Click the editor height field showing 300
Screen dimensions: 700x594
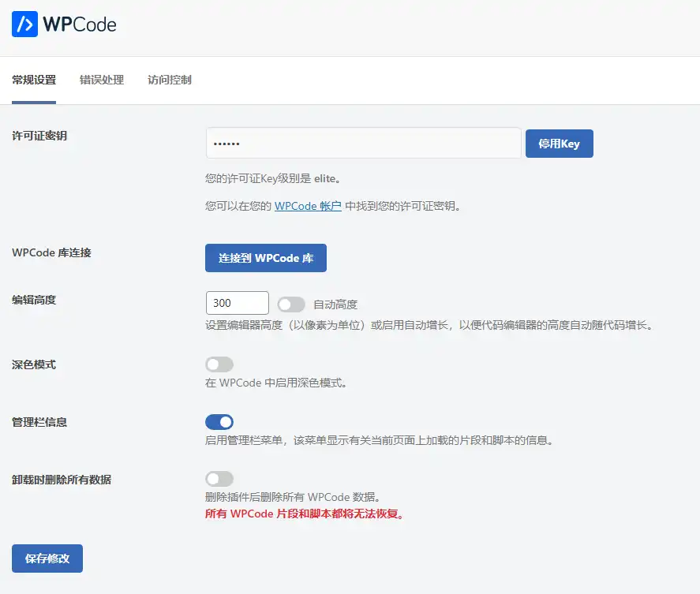pos(237,302)
